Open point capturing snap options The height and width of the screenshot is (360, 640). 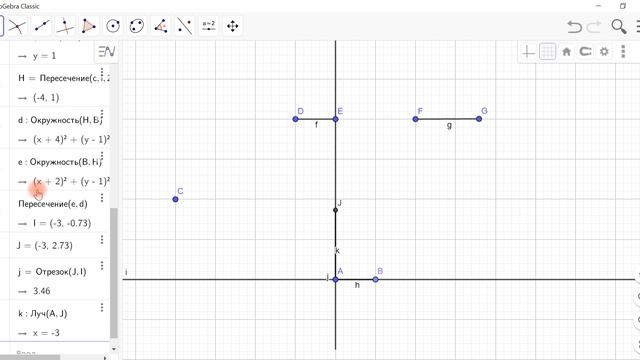585,52
